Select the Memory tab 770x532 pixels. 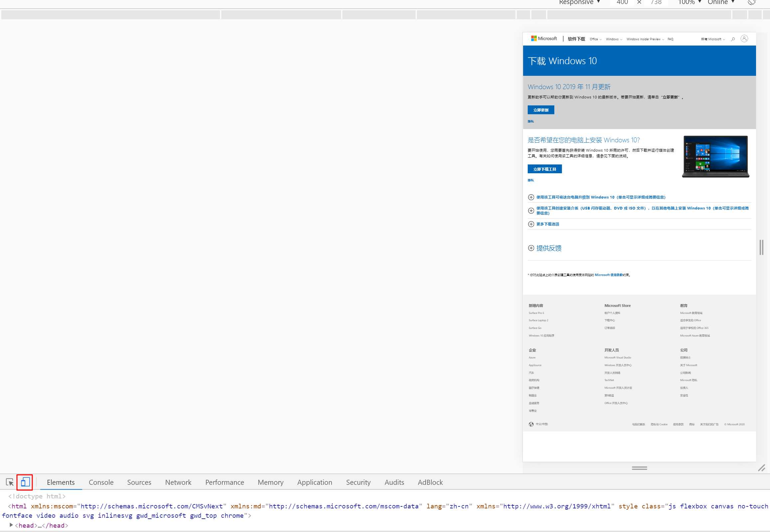click(x=271, y=482)
